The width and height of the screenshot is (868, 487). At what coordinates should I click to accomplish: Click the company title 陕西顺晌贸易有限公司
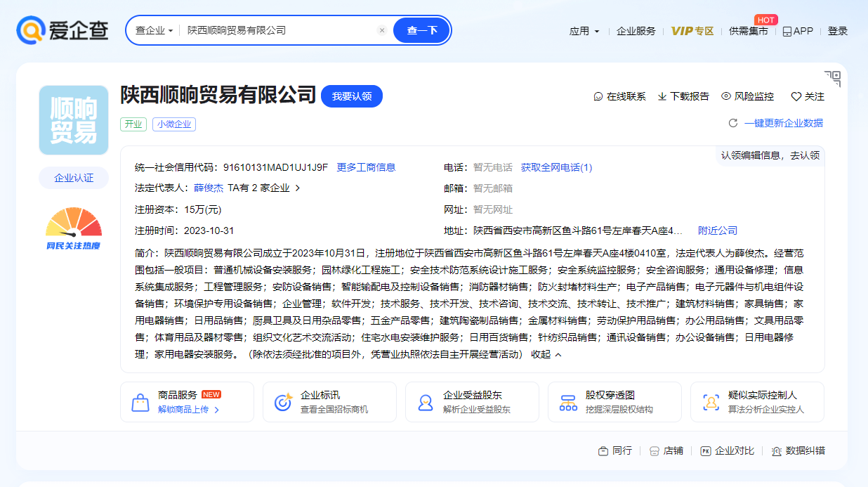click(x=218, y=95)
